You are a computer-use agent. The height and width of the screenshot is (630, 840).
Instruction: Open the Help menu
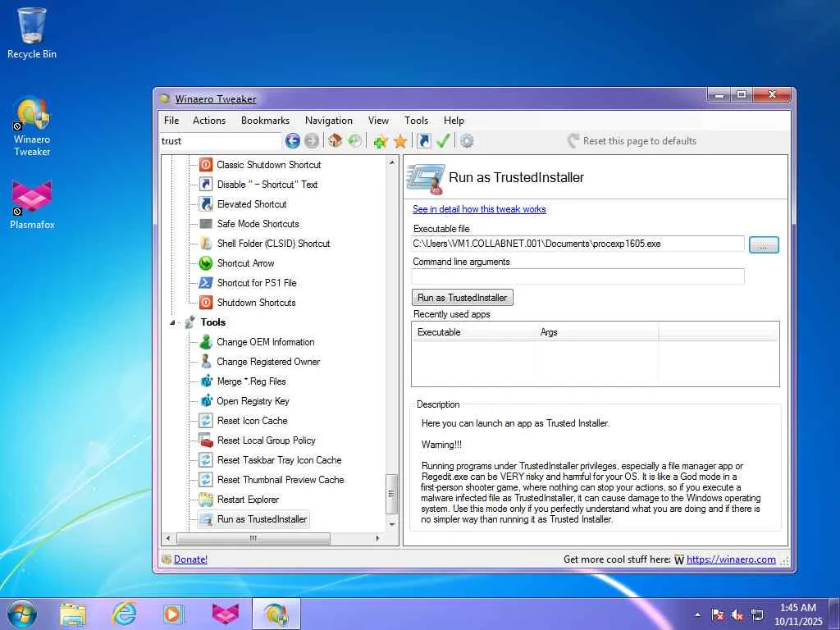click(x=454, y=121)
